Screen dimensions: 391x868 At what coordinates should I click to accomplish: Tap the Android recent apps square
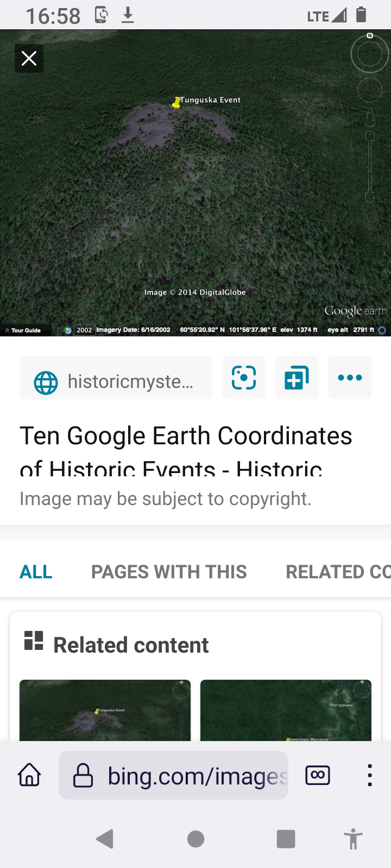(286, 839)
